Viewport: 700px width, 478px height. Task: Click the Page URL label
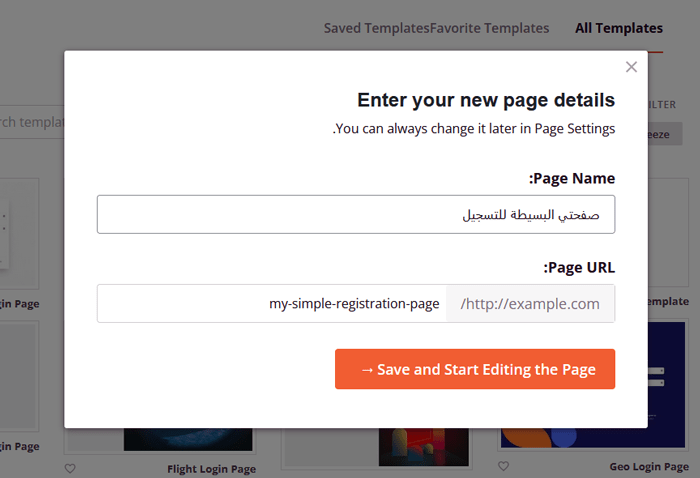click(x=579, y=268)
